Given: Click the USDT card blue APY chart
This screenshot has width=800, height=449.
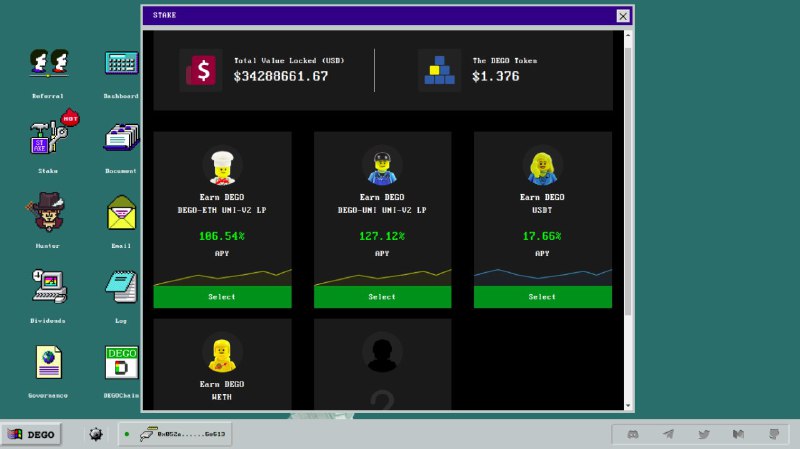Looking at the screenshot, I should (x=543, y=276).
